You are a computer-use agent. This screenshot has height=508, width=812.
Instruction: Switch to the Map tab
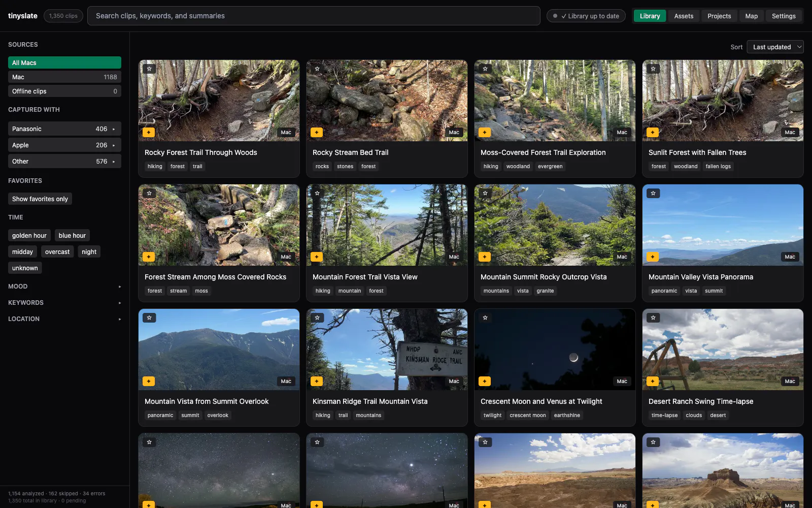tap(751, 16)
